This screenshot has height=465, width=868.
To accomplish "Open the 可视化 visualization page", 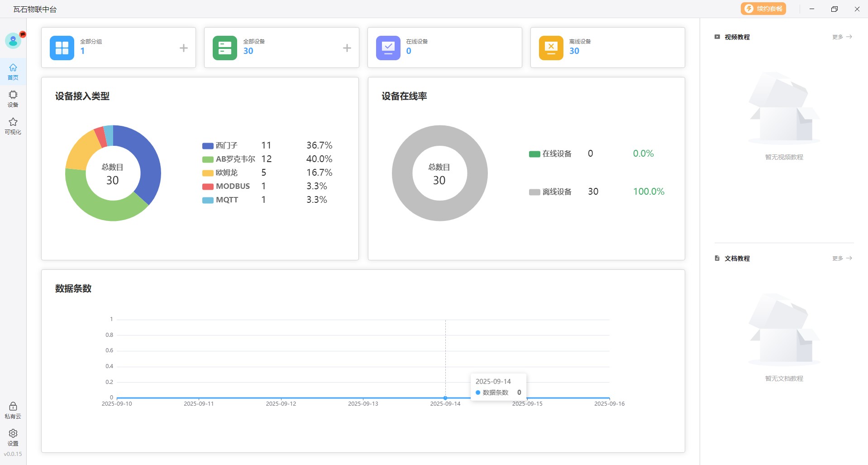I will pos(13,126).
